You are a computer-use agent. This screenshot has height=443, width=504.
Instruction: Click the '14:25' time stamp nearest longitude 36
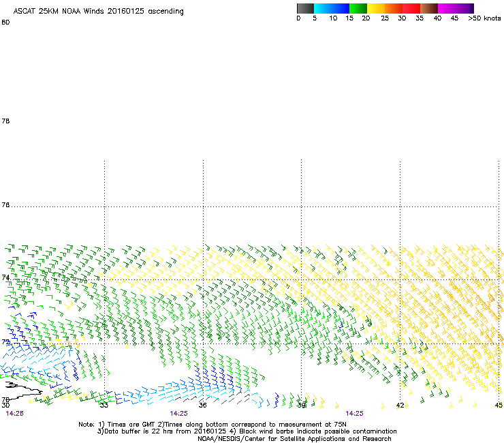178,414
